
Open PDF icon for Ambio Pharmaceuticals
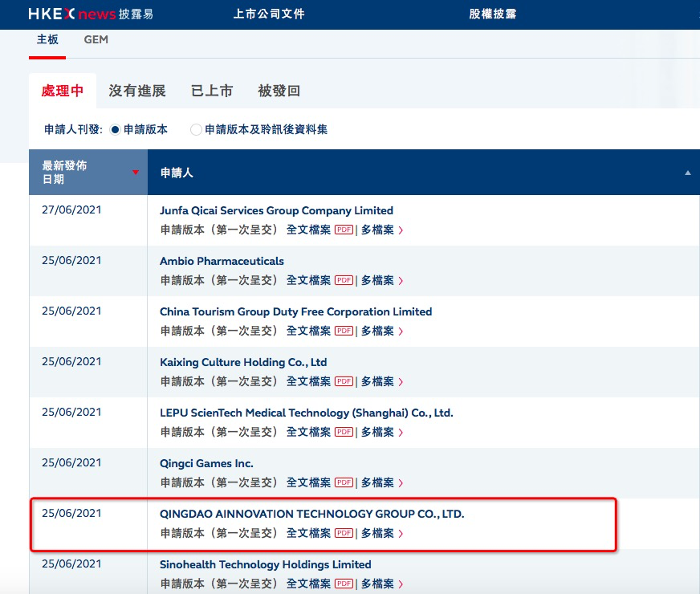pos(344,281)
